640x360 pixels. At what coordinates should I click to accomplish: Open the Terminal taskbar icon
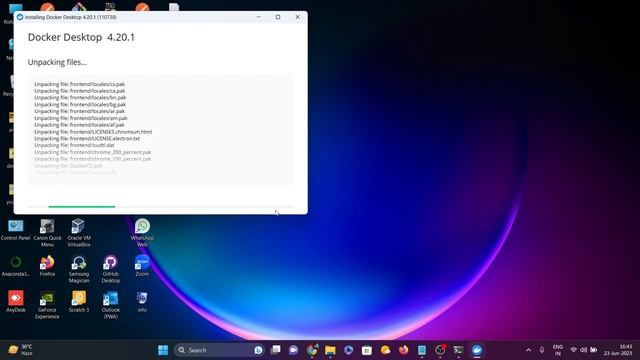point(458,350)
